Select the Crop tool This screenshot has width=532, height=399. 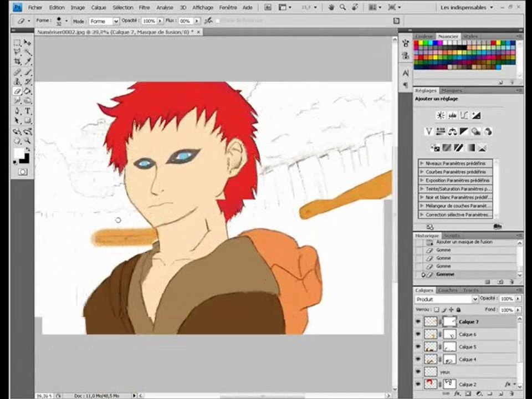point(17,62)
